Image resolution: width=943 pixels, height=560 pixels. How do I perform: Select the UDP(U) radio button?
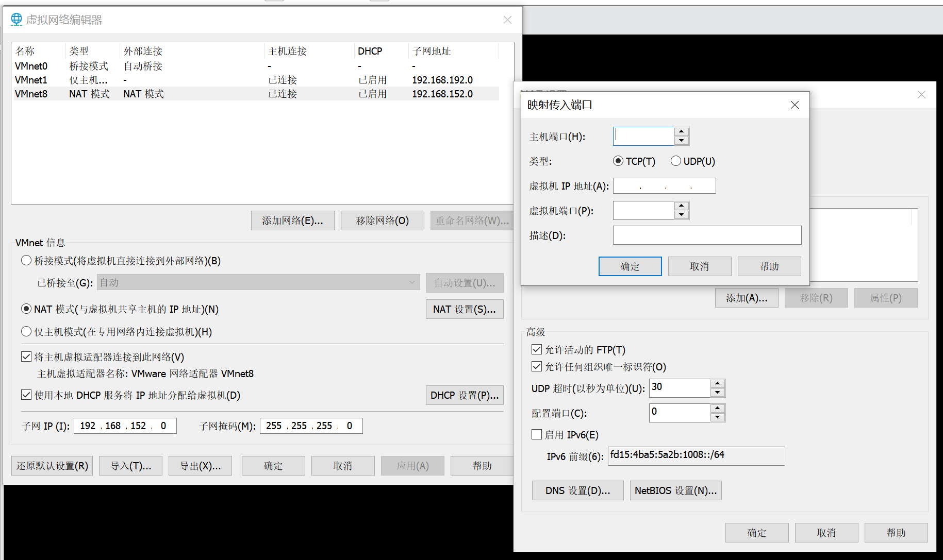click(676, 161)
